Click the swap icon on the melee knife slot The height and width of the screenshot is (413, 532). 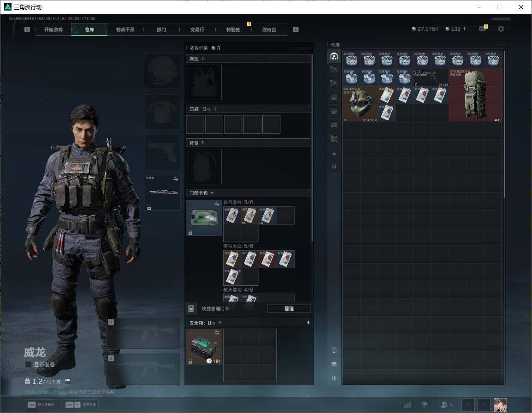176,179
